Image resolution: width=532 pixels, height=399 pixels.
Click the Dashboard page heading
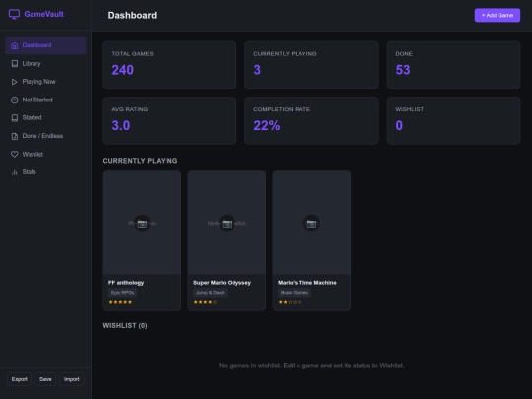[132, 15]
